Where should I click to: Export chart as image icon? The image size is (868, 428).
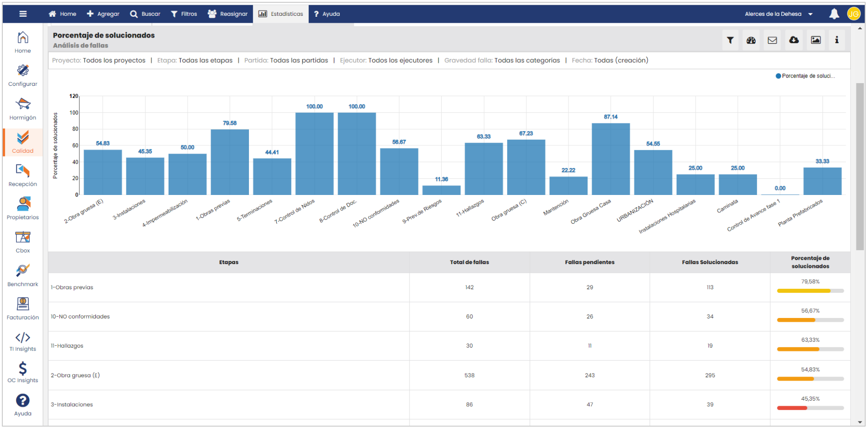[816, 40]
